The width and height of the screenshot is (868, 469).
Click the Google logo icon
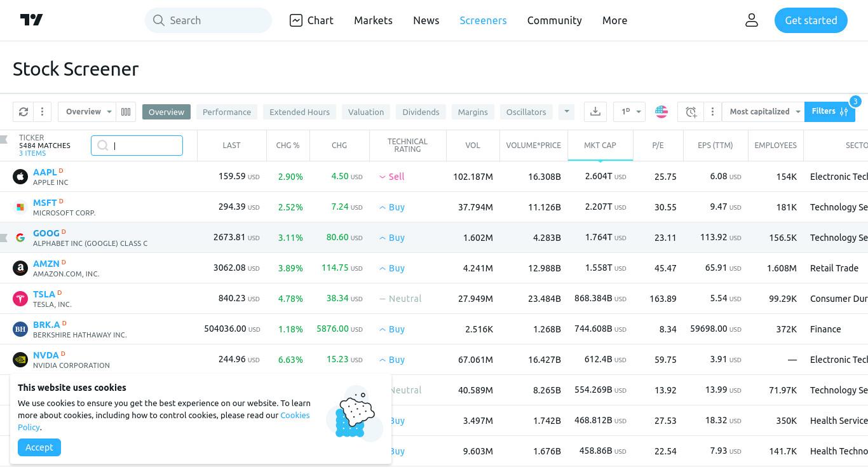[x=20, y=238]
